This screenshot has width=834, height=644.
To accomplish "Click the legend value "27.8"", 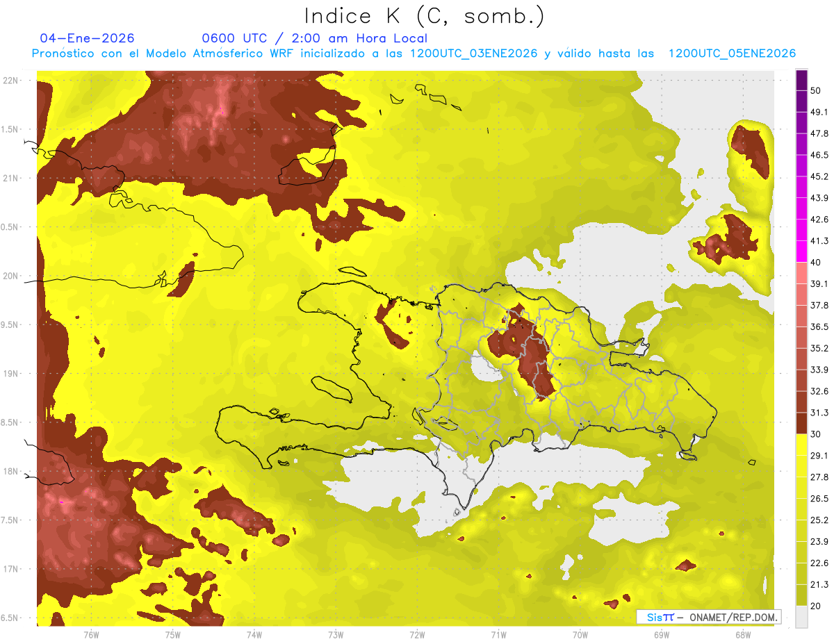I will click(x=819, y=477).
